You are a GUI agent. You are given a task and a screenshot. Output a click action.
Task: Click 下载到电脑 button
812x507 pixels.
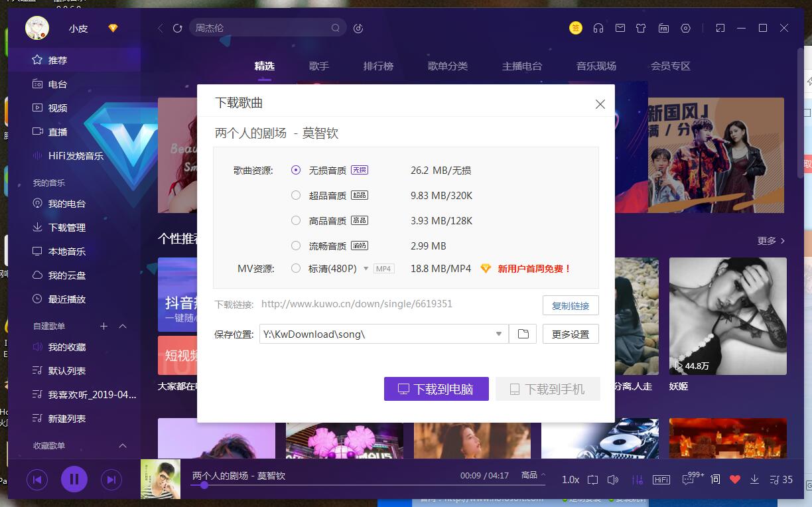(437, 389)
